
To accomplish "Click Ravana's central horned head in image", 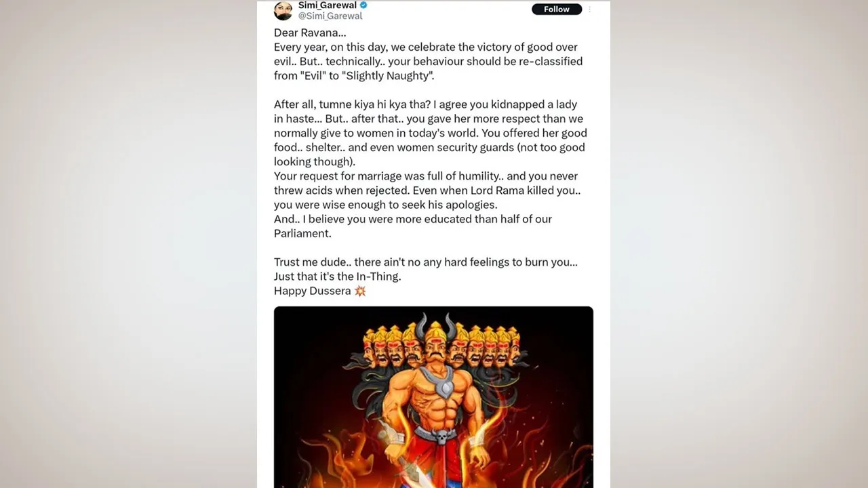I will click(x=433, y=338).
